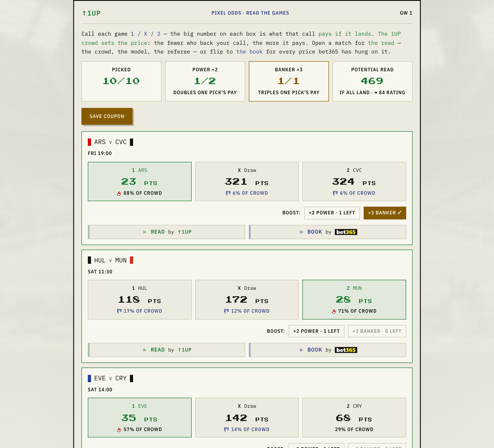Screen dimensions: 494x448
Task: Click the CVC black team flag
Action: 132,142
